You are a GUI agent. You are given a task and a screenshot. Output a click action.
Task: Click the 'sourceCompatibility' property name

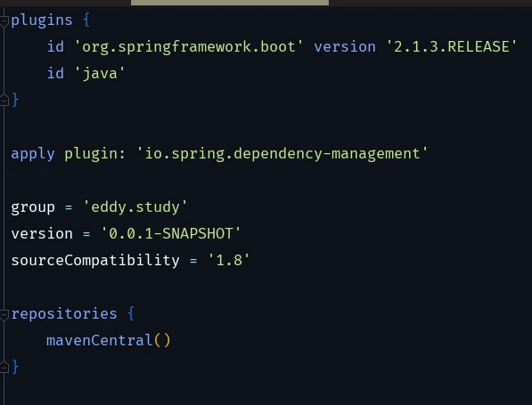(x=95, y=261)
